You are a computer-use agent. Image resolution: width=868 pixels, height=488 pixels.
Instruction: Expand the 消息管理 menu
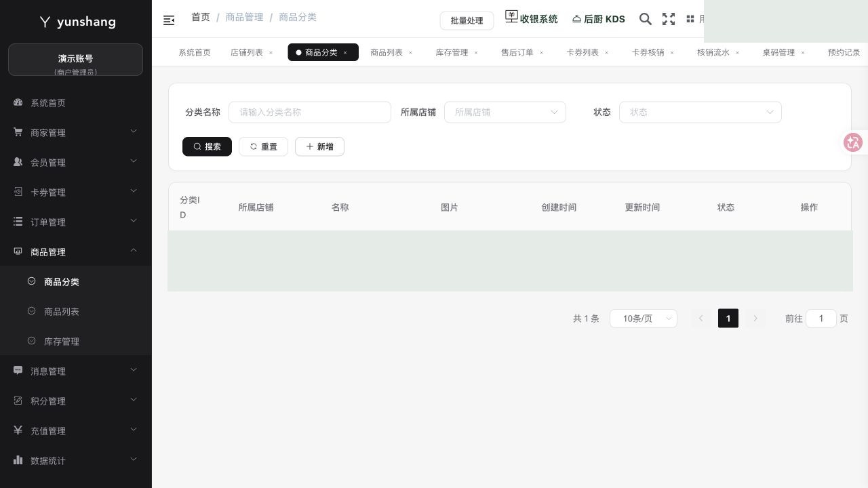134,369
